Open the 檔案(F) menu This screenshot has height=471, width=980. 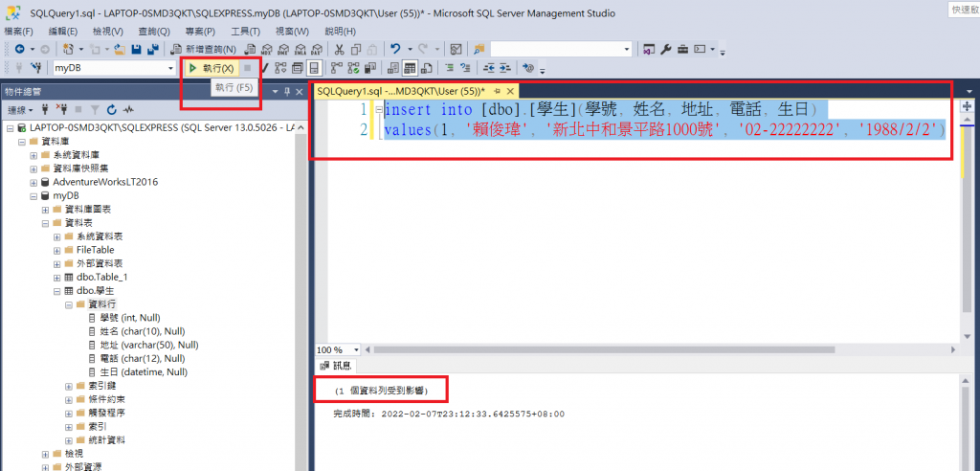[19, 32]
